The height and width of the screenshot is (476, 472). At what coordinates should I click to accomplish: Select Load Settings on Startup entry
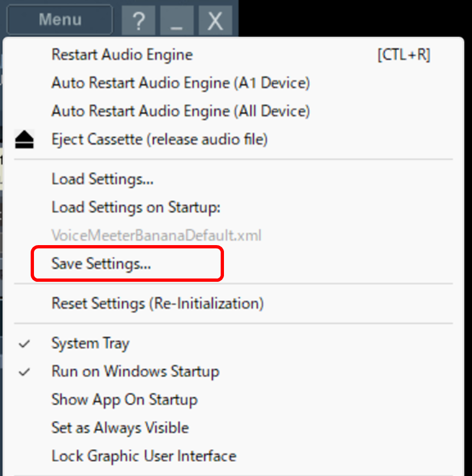[136, 207]
